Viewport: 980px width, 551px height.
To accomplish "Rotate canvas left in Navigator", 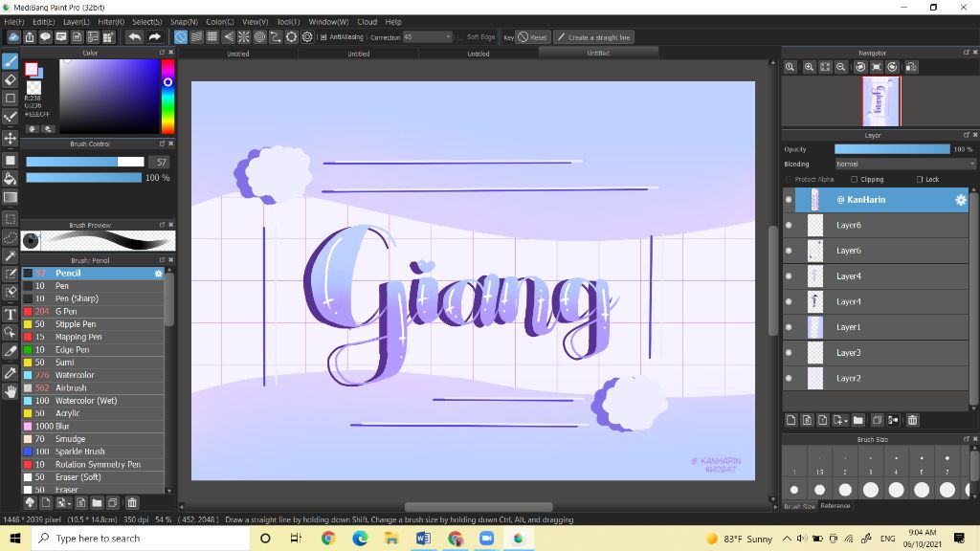I will tap(860, 67).
